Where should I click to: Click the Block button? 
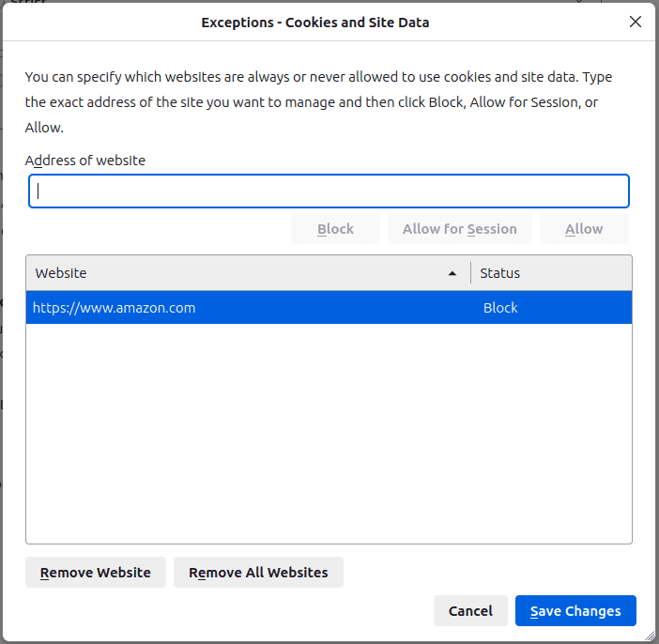(335, 229)
